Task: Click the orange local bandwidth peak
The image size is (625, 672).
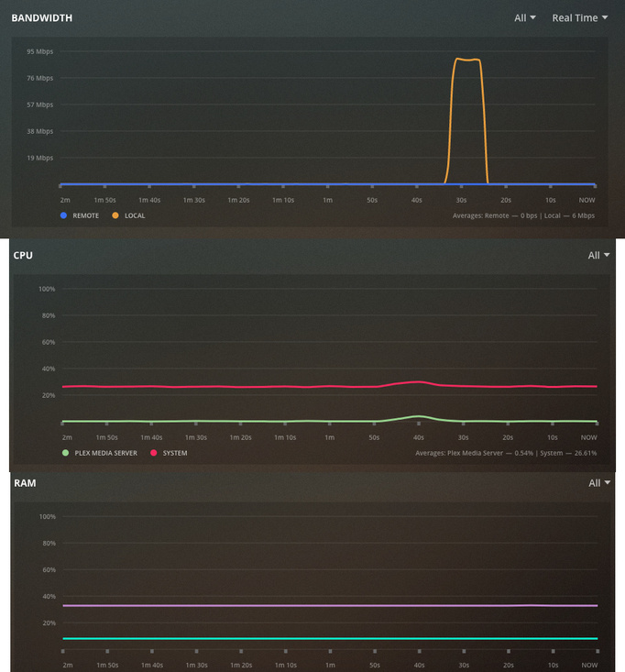Action: point(467,60)
